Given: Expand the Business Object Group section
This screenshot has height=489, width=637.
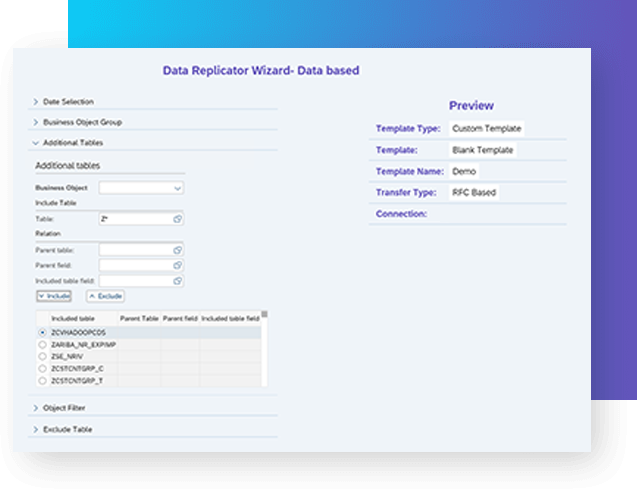Looking at the screenshot, I should click(36, 122).
